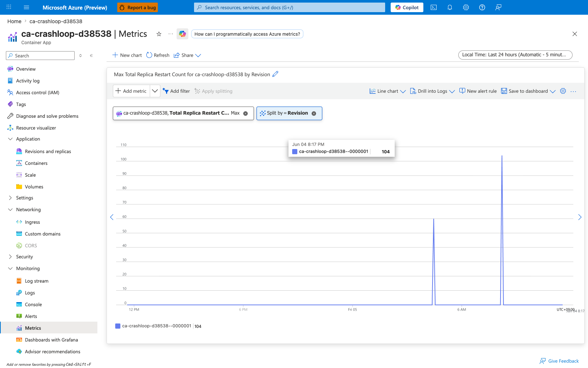Image resolution: width=588 pixels, height=368 pixels.
Task: Open the feedback person icon in header
Action: 498,7
